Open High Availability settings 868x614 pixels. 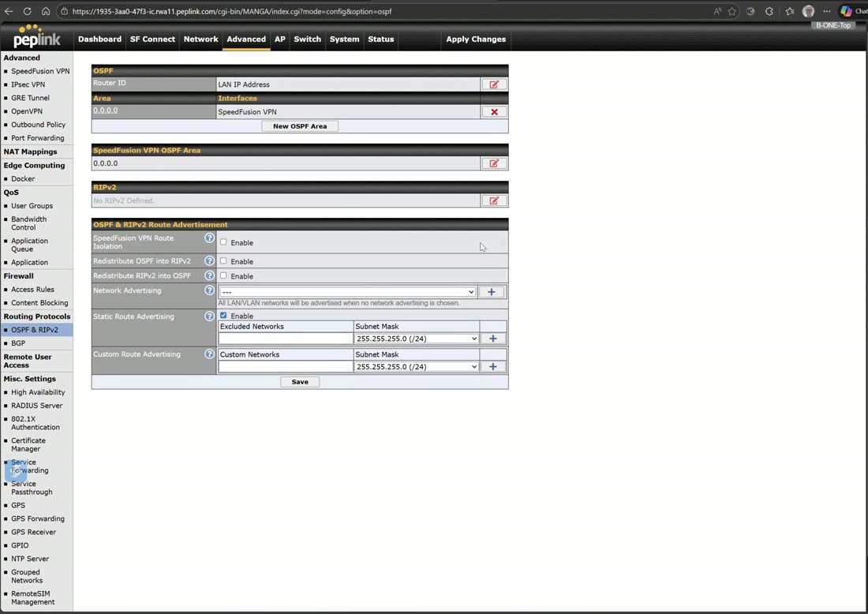pos(38,392)
